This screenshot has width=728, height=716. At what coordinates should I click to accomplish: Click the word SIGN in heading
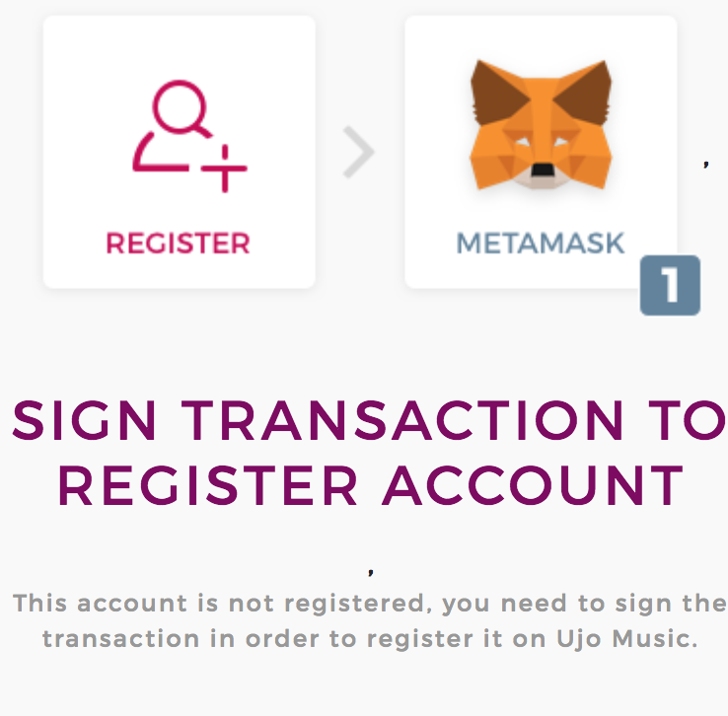(85, 423)
